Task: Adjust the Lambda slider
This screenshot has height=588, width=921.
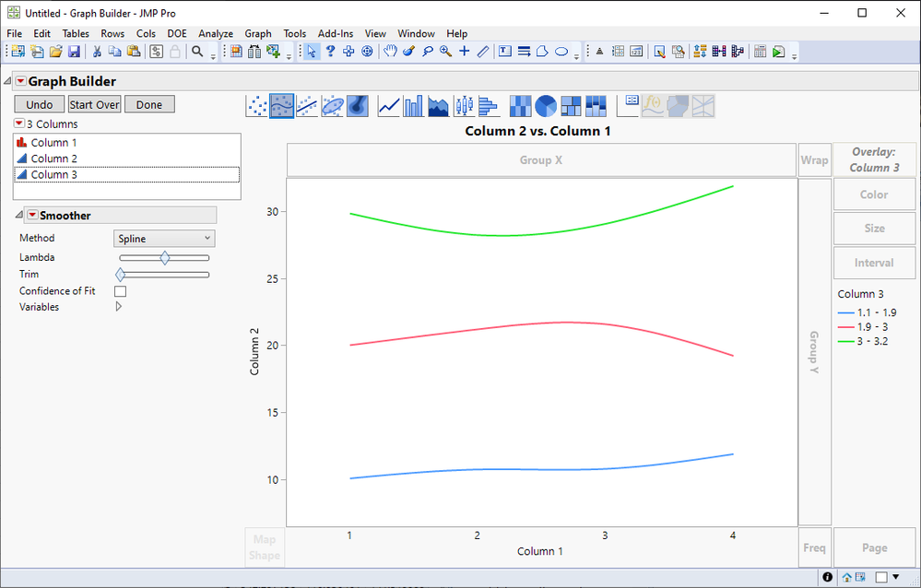Action: (x=164, y=257)
